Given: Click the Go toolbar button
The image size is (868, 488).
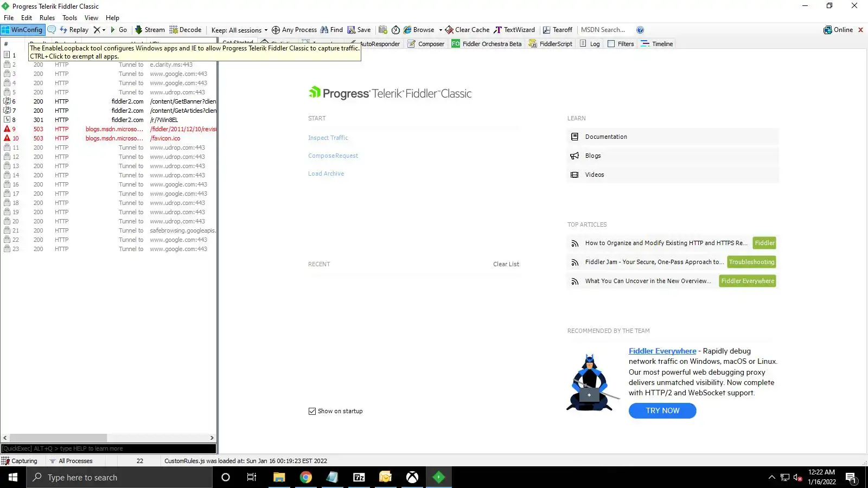Looking at the screenshot, I should point(119,30).
